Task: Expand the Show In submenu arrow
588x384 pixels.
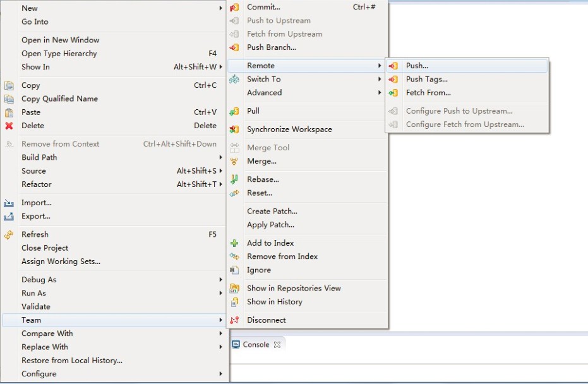Action: pos(220,67)
